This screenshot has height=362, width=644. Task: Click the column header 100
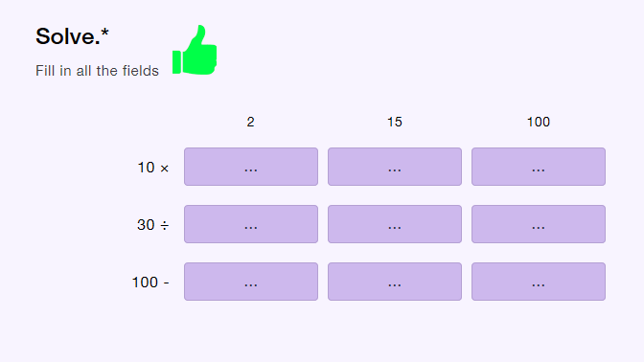pos(539,122)
